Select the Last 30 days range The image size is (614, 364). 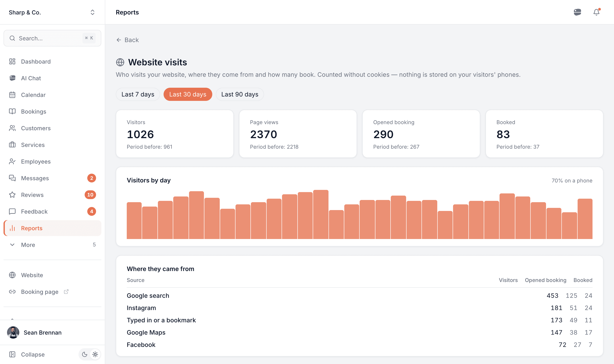(x=188, y=95)
